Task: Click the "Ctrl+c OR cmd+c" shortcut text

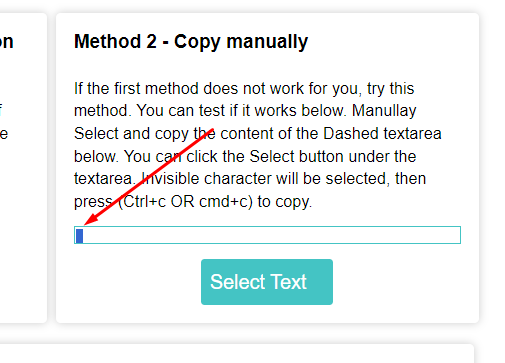Action: [185, 201]
